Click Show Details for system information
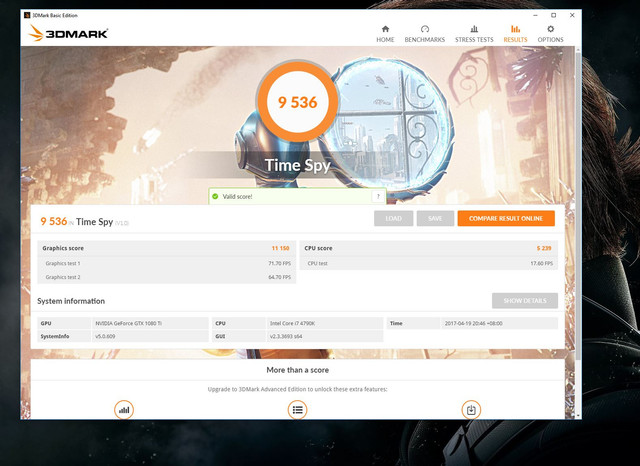This screenshot has height=466, width=640. click(x=524, y=300)
